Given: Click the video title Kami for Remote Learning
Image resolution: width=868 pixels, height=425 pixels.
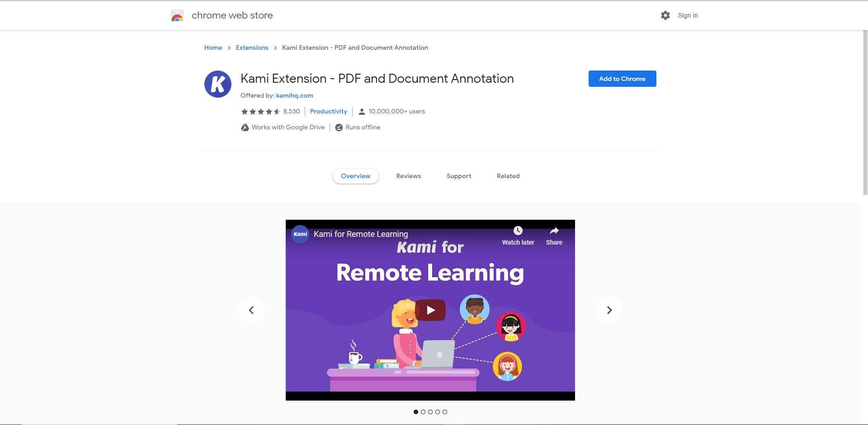Looking at the screenshot, I should [x=361, y=234].
